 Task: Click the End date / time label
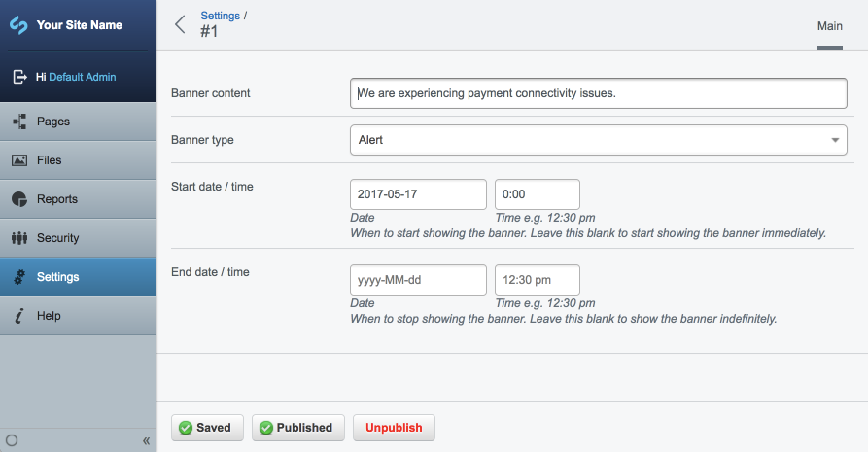click(210, 272)
